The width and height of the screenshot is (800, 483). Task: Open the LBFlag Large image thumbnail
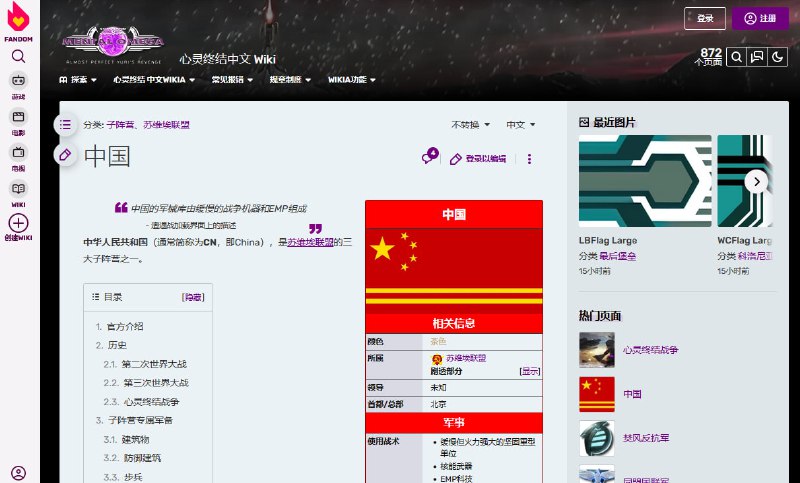645,181
